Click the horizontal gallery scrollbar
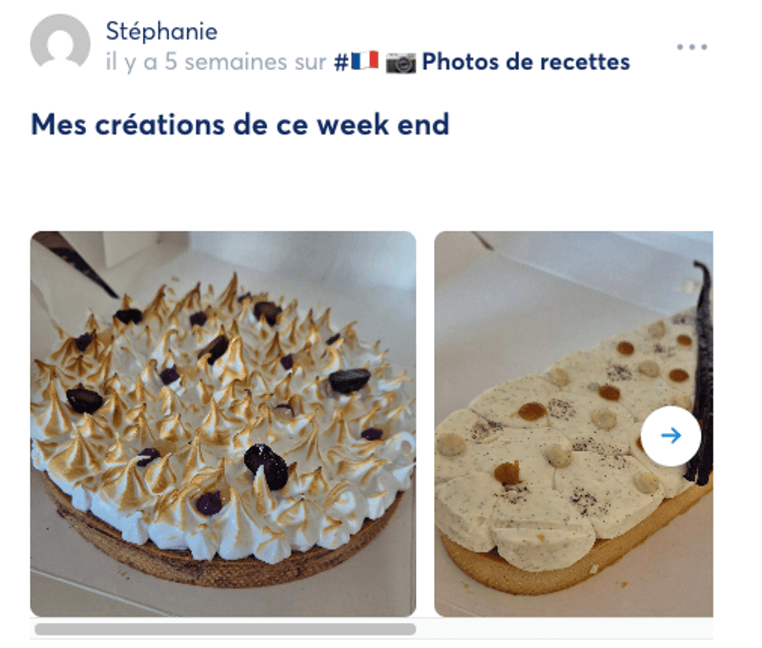 coord(225,629)
